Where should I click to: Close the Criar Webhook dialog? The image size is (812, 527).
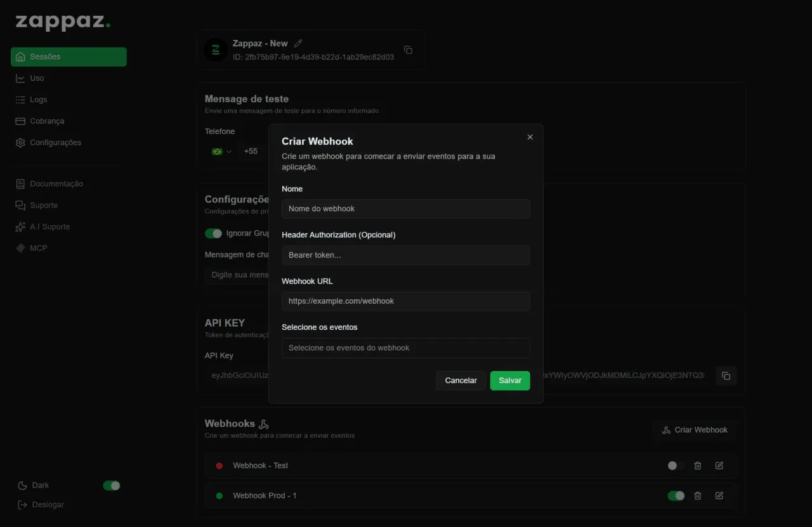[x=530, y=137]
